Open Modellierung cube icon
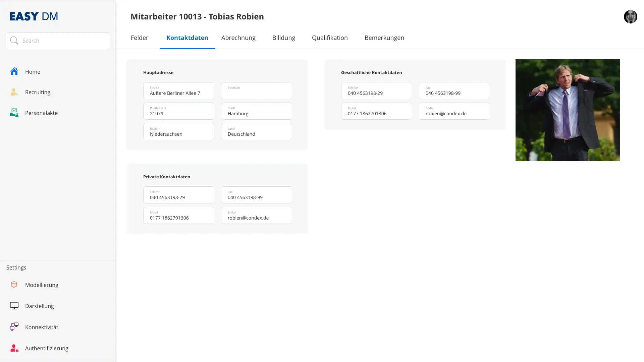This screenshot has height=362, width=644. pyautogui.click(x=14, y=285)
